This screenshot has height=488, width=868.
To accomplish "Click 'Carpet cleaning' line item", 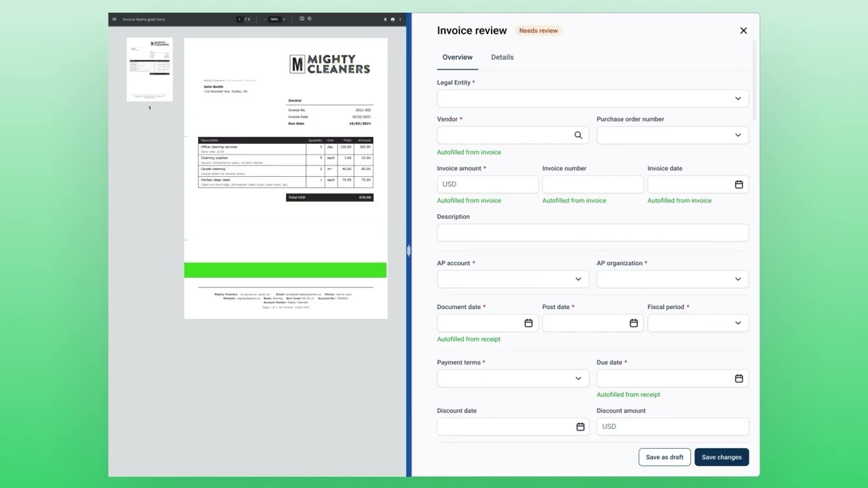I will click(213, 169).
